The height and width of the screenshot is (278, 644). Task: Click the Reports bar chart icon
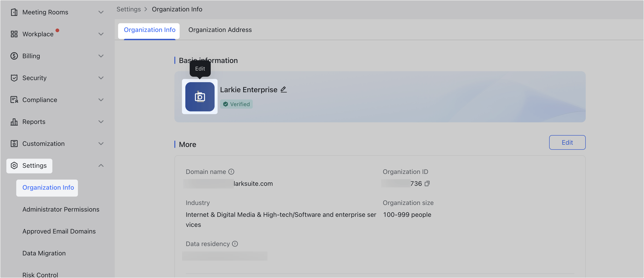[14, 122]
